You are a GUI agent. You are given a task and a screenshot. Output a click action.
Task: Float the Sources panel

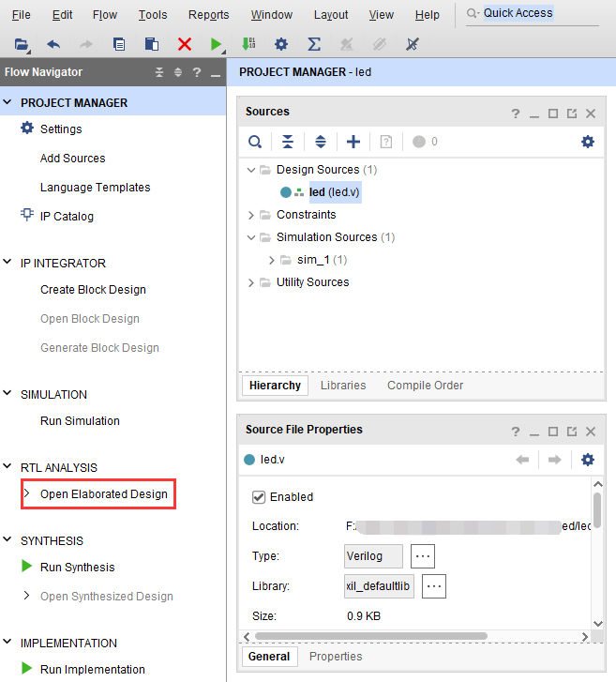pyautogui.click(x=572, y=114)
